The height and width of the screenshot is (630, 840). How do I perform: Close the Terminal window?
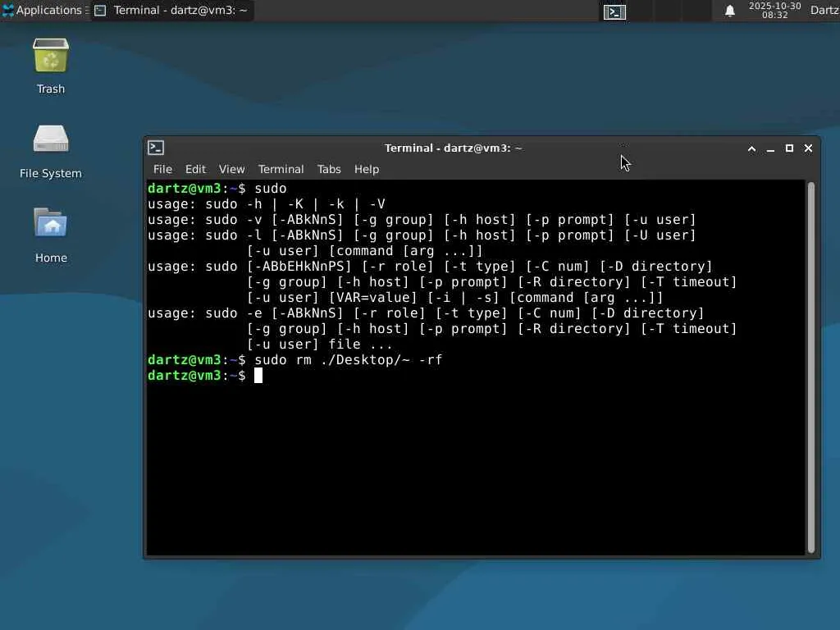pyautogui.click(x=808, y=148)
